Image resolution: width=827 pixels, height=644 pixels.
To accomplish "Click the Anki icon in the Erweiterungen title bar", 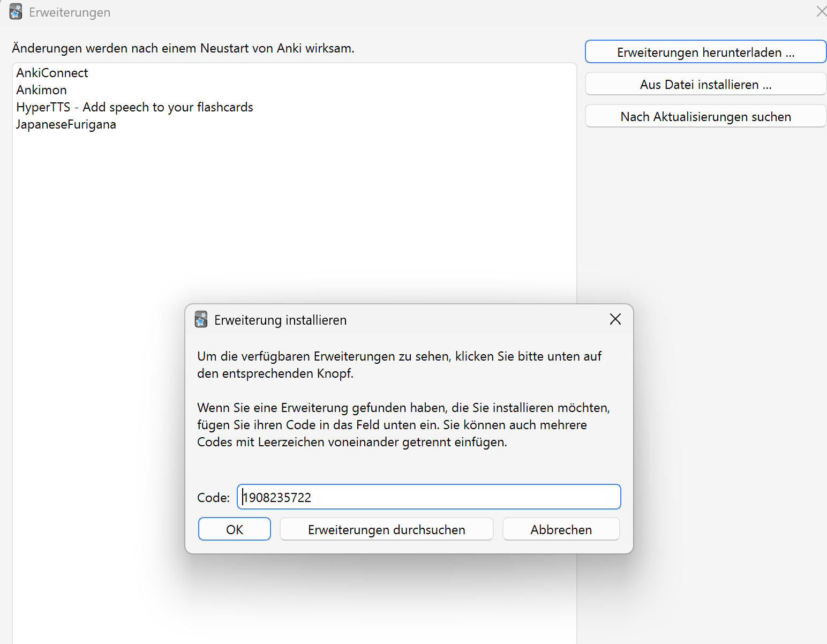I will click(x=16, y=12).
